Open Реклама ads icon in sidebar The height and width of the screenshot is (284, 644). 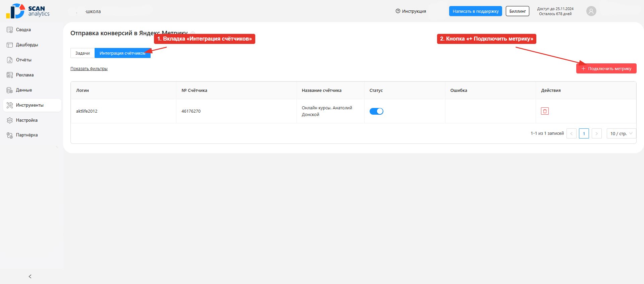10,75
